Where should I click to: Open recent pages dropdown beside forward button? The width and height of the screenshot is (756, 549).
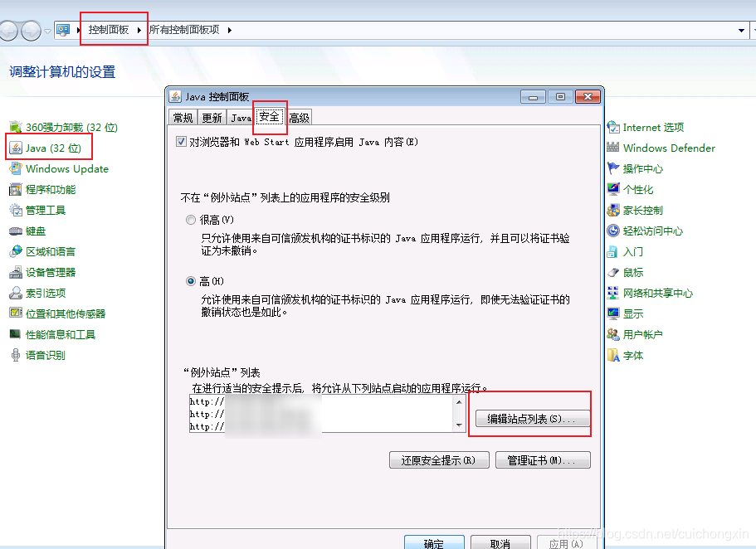click(47, 31)
